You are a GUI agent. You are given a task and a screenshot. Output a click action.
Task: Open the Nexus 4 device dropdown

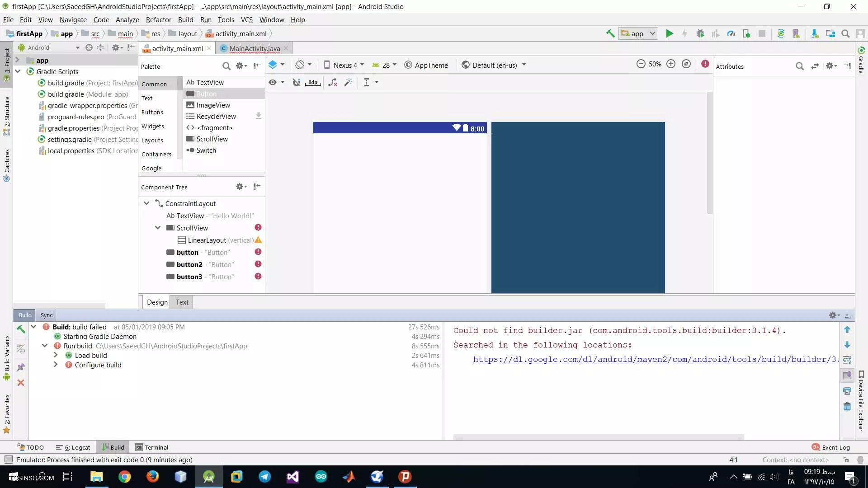344,65
